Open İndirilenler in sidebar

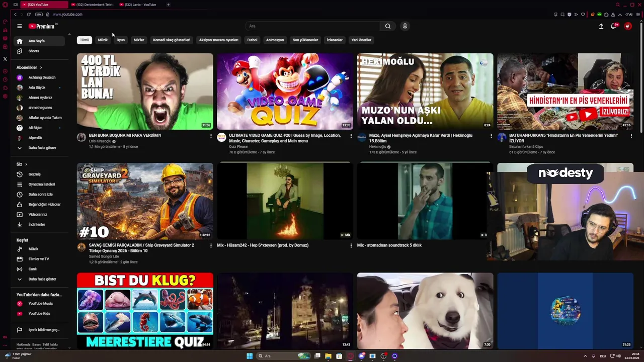[x=40, y=224]
